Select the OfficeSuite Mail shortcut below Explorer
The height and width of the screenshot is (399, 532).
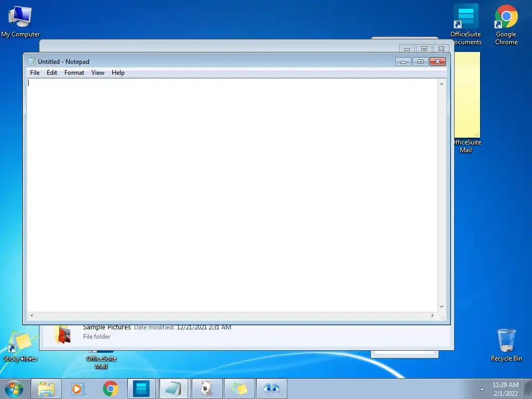pos(101,361)
